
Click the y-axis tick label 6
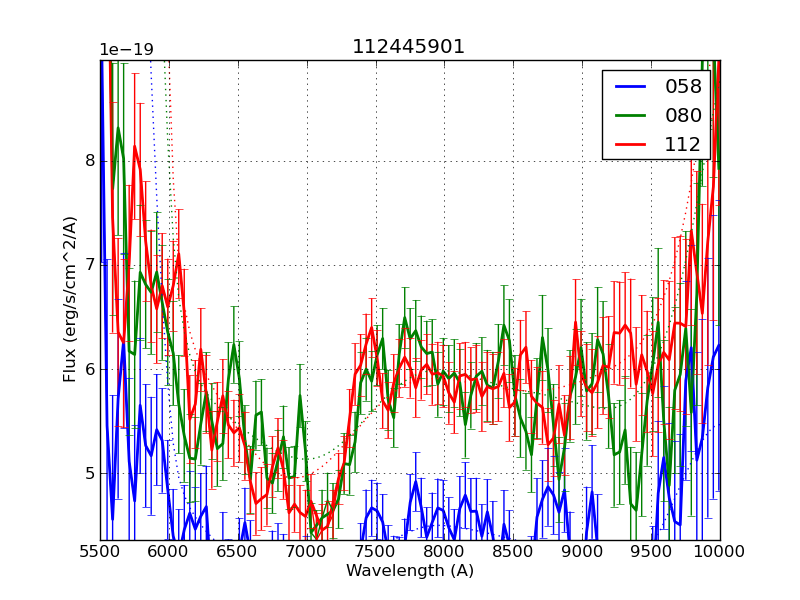pos(90,369)
